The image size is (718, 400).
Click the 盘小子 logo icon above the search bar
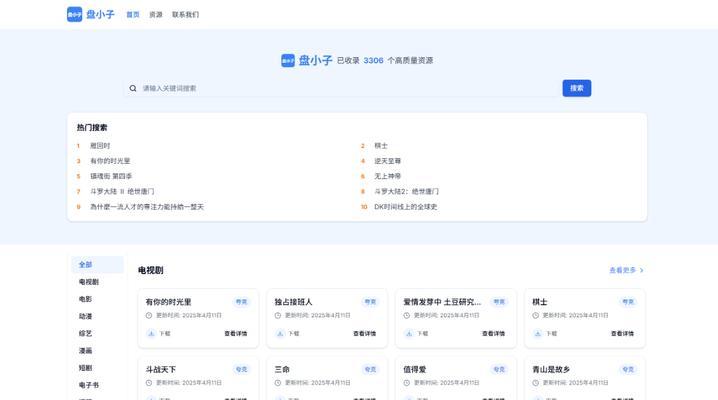tap(288, 60)
